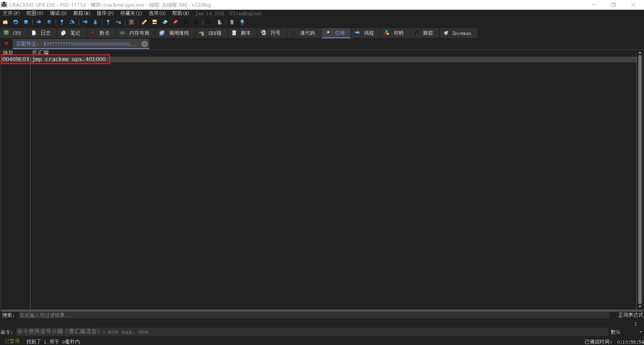This screenshot has height=345, width=644.
Task: Click the intermodular calls icon
Action: (x=220, y=22)
